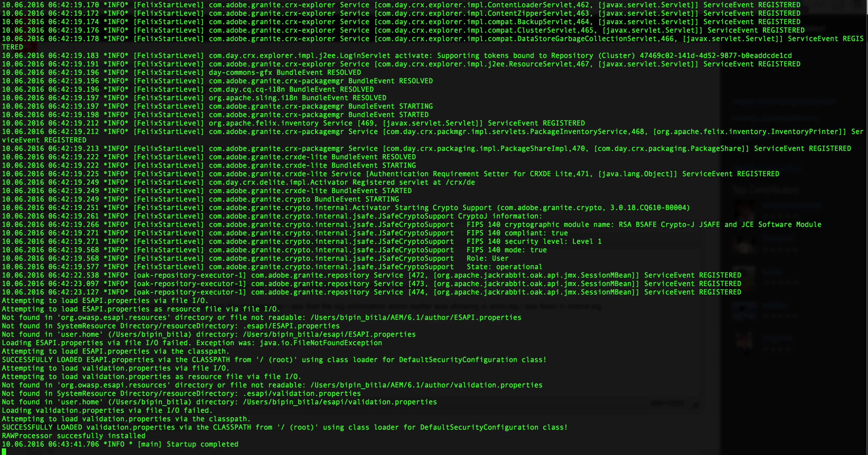This screenshot has height=455, width=868.
Task: Click the 'com.day.cq.cq-i18n' bundle text
Action: (247, 90)
